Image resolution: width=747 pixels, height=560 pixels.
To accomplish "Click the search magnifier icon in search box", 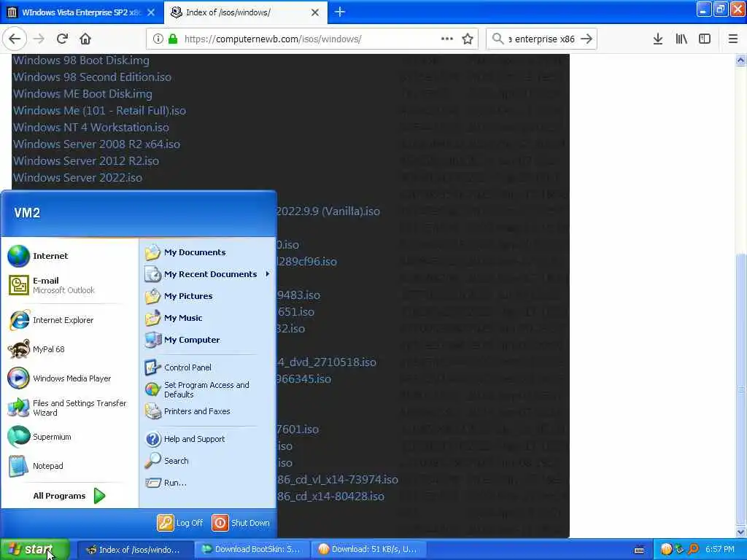I will point(498,39).
